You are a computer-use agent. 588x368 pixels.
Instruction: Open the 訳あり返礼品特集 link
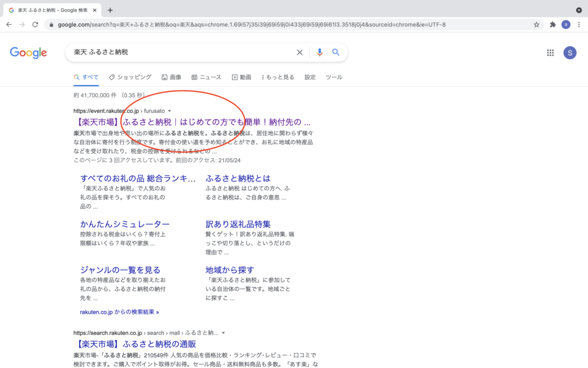click(238, 224)
